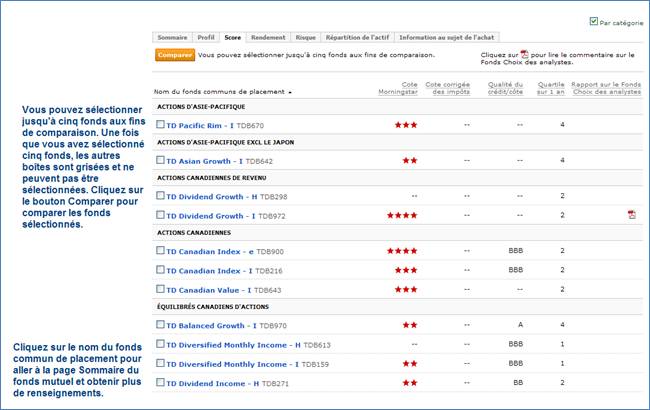Toggle the Par catégorie checkbox
Screen dimensions: 650x410
click(x=594, y=20)
